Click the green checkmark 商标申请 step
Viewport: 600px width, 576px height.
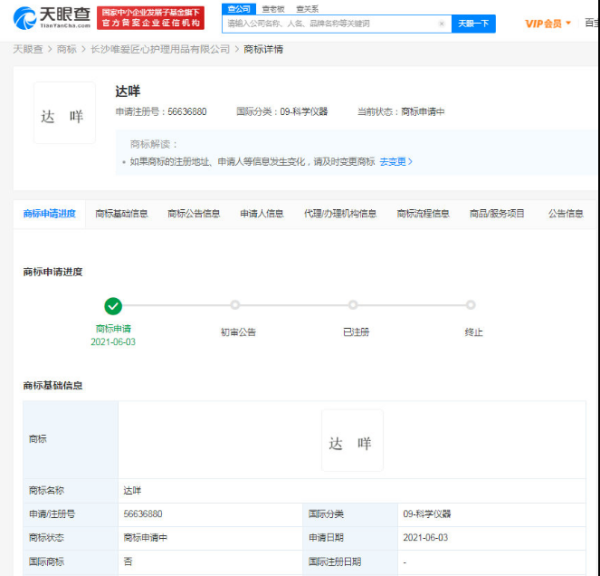(113, 306)
